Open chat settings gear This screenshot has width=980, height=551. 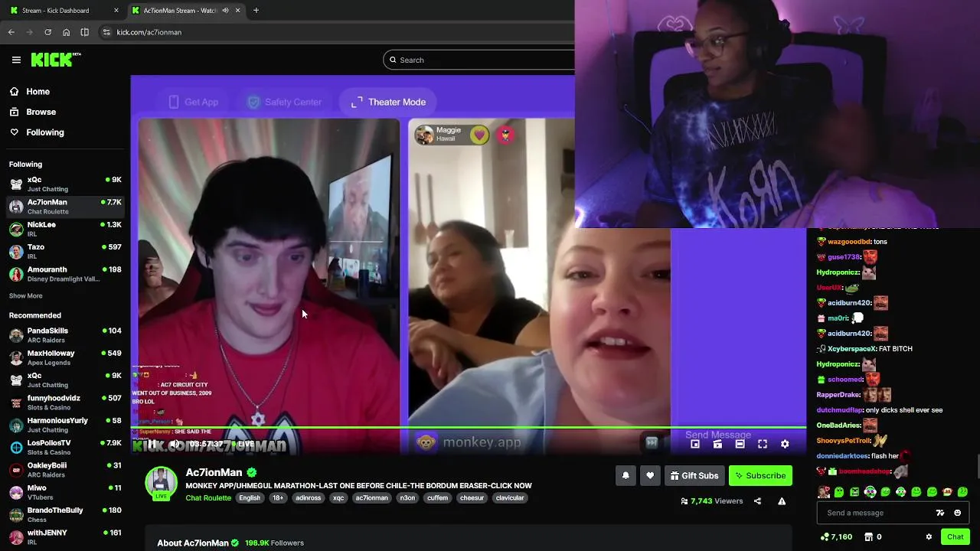[x=929, y=536]
